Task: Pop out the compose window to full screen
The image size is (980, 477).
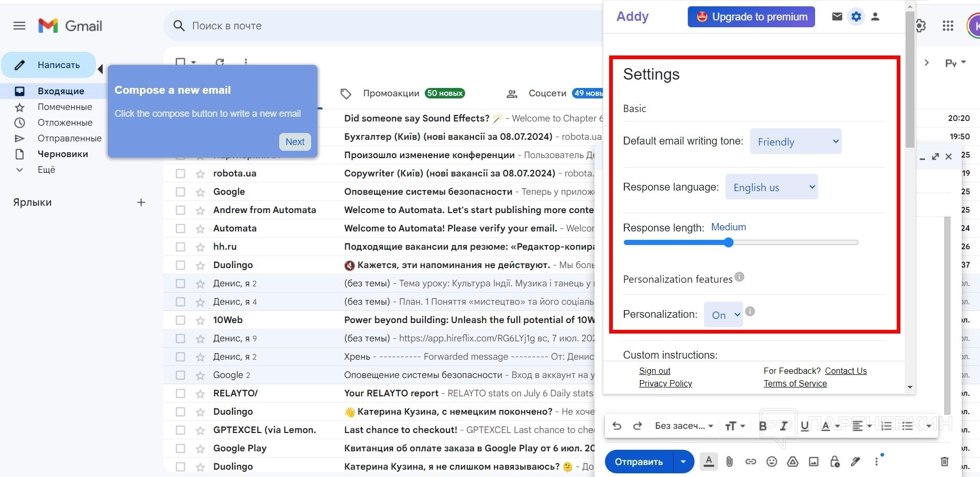Action: click(x=935, y=157)
